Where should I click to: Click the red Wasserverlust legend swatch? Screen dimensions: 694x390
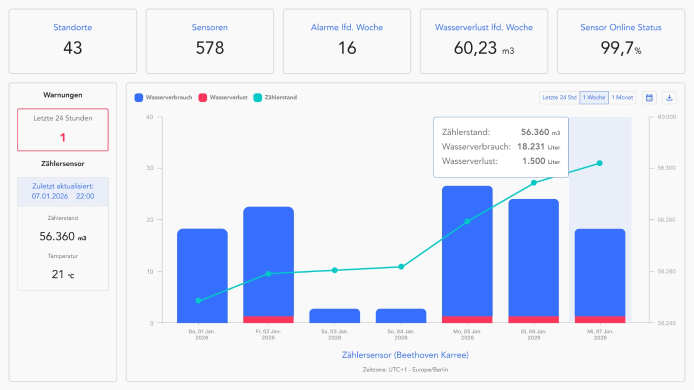coord(203,98)
